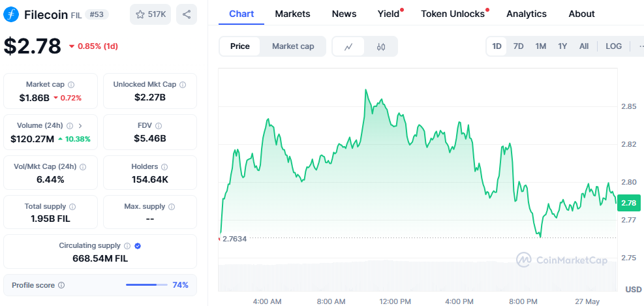Click the #53 rank badge

coord(97,15)
